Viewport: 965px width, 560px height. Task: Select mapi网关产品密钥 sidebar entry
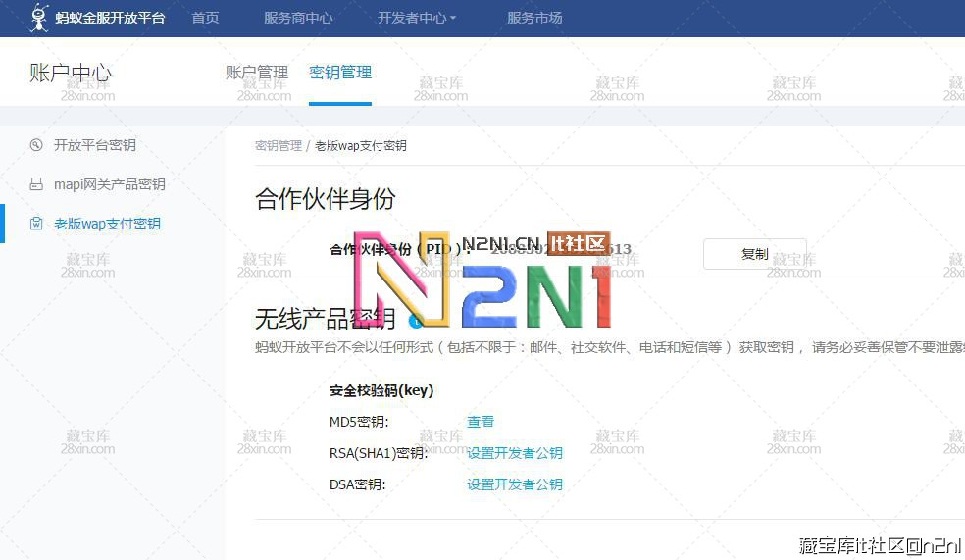point(109,184)
